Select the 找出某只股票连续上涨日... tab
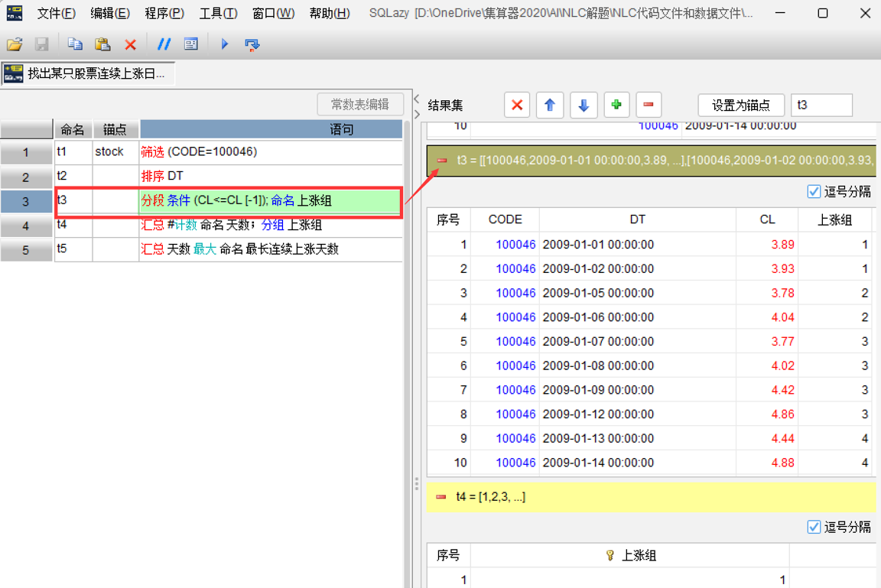The height and width of the screenshot is (588, 881). coord(88,73)
